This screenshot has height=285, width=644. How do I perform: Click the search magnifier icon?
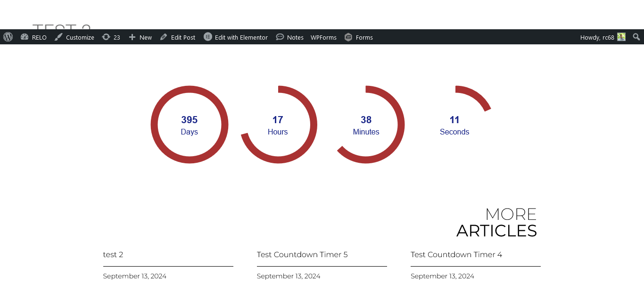click(636, 37)
